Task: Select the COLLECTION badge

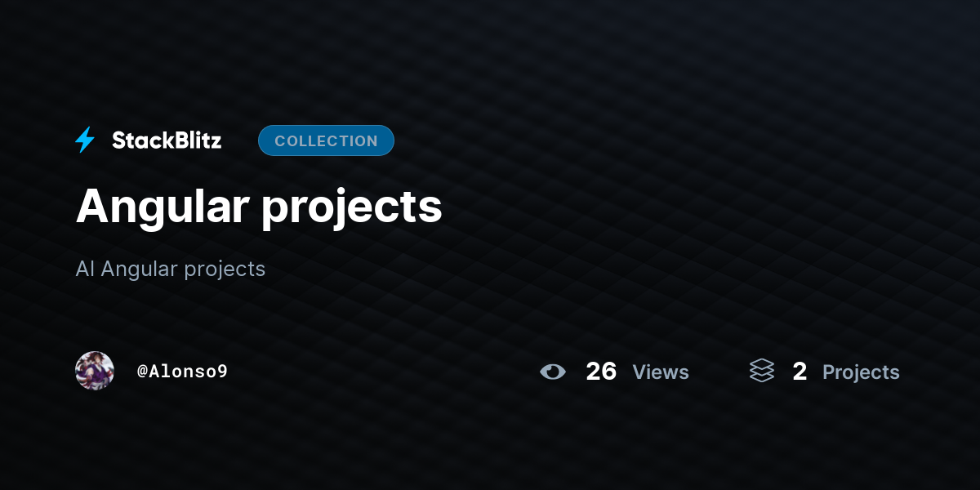Action: point(326,140)
